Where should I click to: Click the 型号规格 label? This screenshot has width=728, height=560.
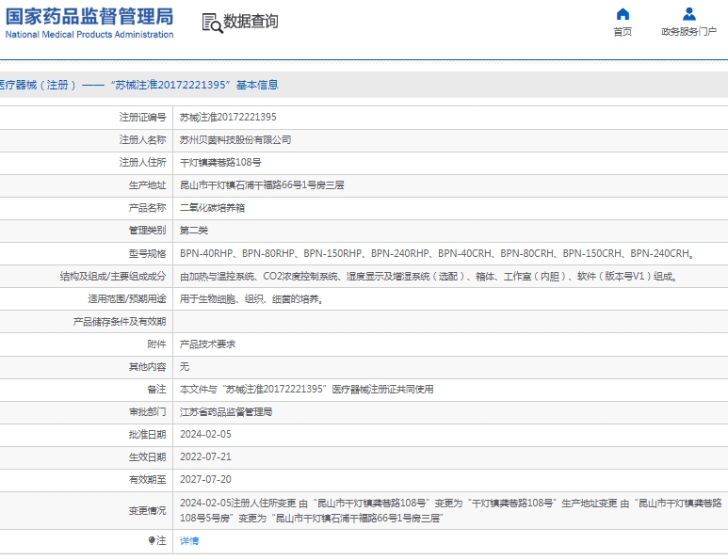pos(147,253)
